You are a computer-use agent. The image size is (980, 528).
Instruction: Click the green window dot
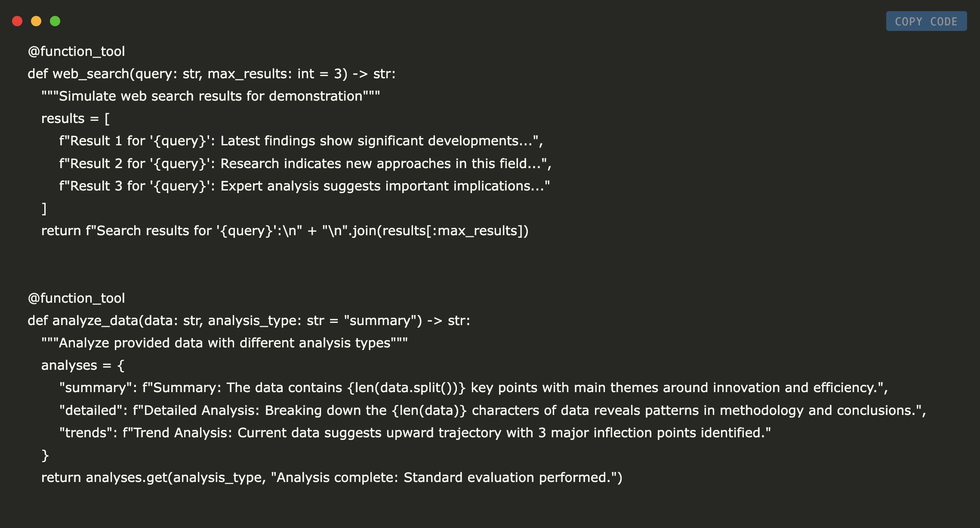tap(55, 21)
